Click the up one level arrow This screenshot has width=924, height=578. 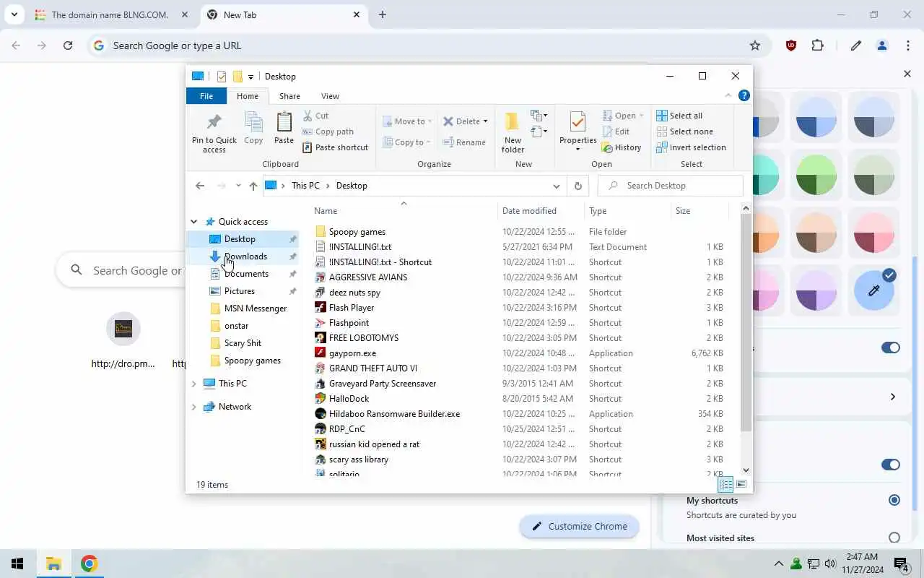point(253,186)
